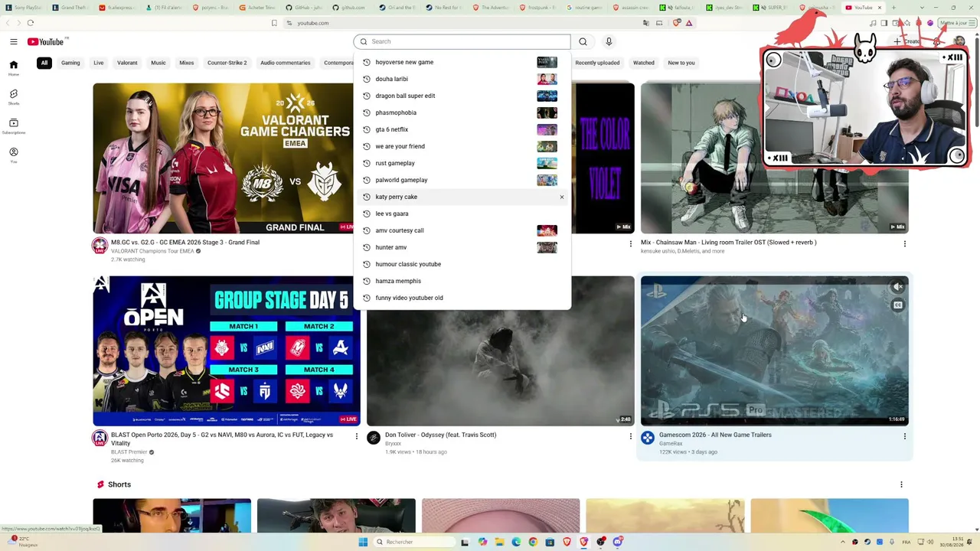Open more options for Don Toliver Odyssey
The width and height of the screenshot is (980, 551).
click(630, 436)
